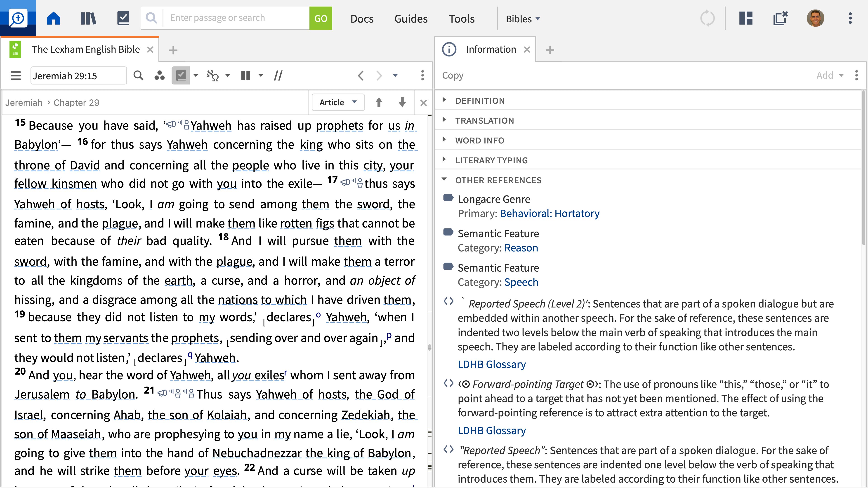Open LDHB Glossary link under Reported Speech Level 2
The image size is (868, 488).
click(x=492, y=364)
